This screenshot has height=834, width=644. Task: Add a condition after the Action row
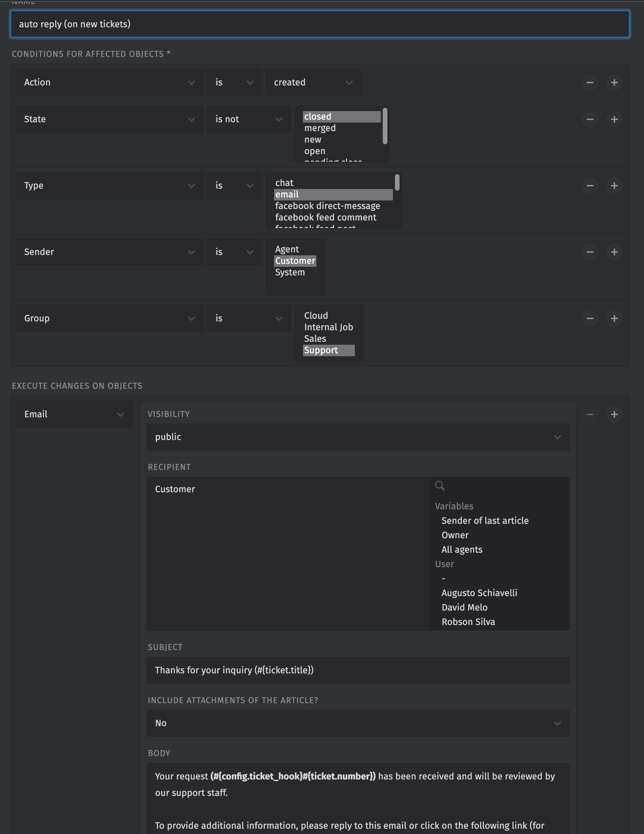[x=614, y=82]
